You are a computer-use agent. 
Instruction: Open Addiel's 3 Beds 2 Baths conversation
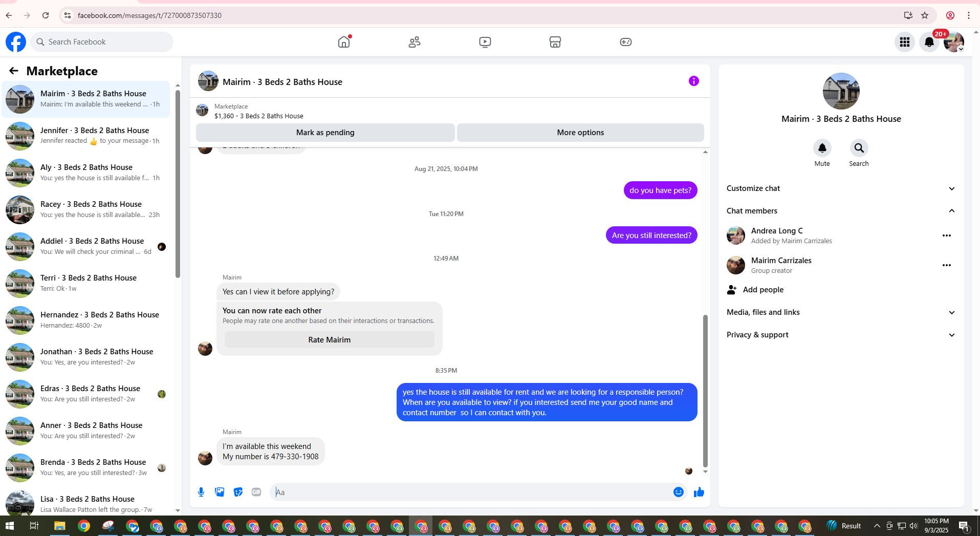pos(86,247)
